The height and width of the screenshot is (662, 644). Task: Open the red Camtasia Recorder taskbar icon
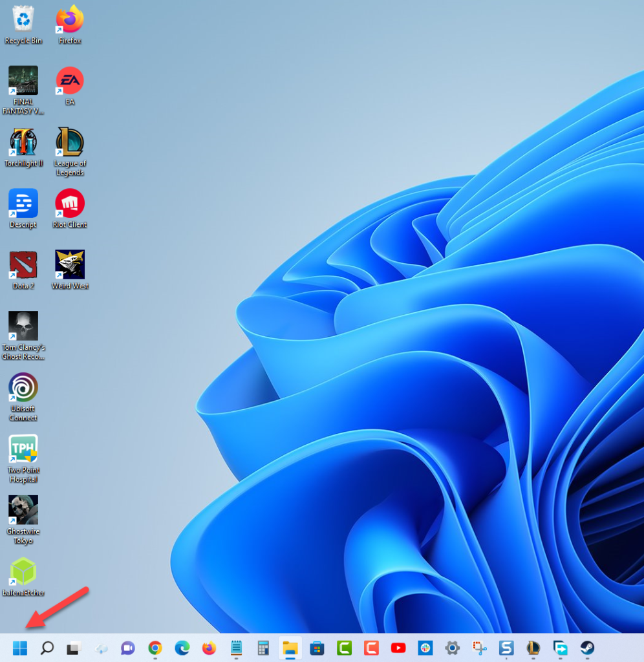tap(371, 648)
